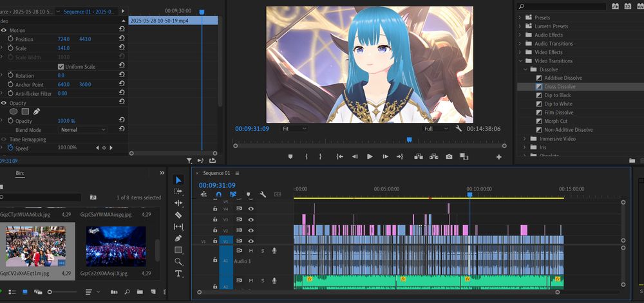Image resolution: width=644 pixels, height=303 pixels.
Task: Collapse the Dissolve folder
Action: coord(524,69)
